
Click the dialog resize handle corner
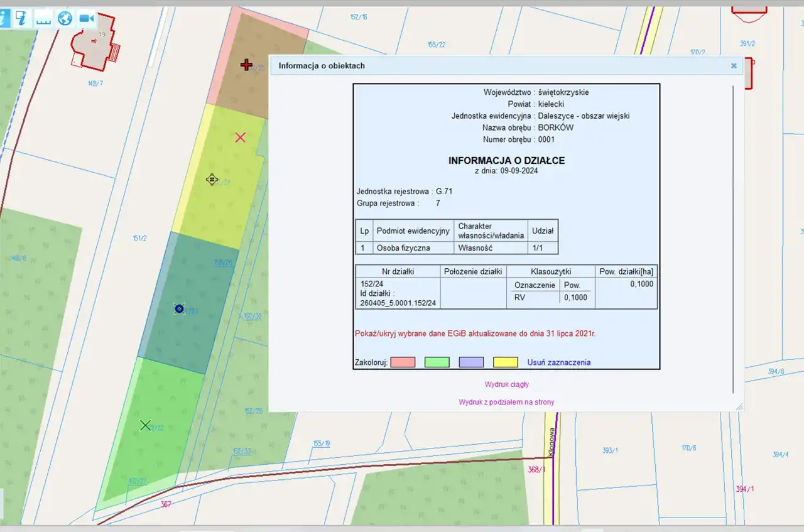[739, 407]
